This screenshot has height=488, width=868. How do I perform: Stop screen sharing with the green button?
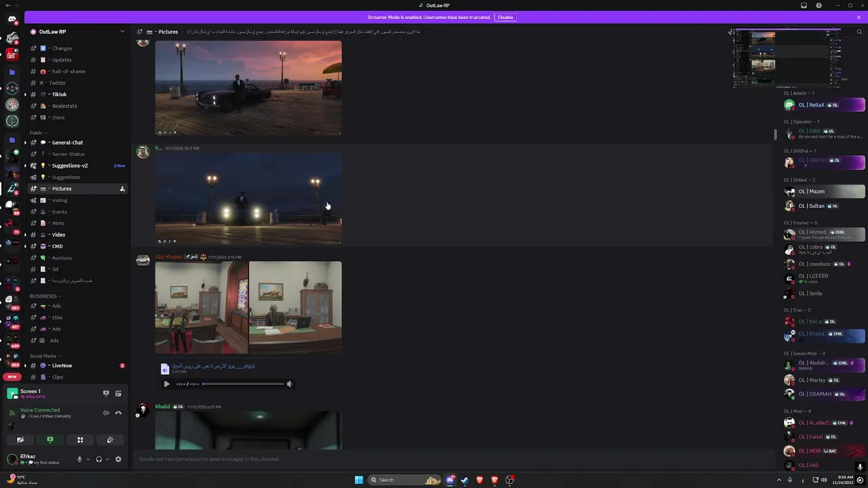[x=50, y=440]
